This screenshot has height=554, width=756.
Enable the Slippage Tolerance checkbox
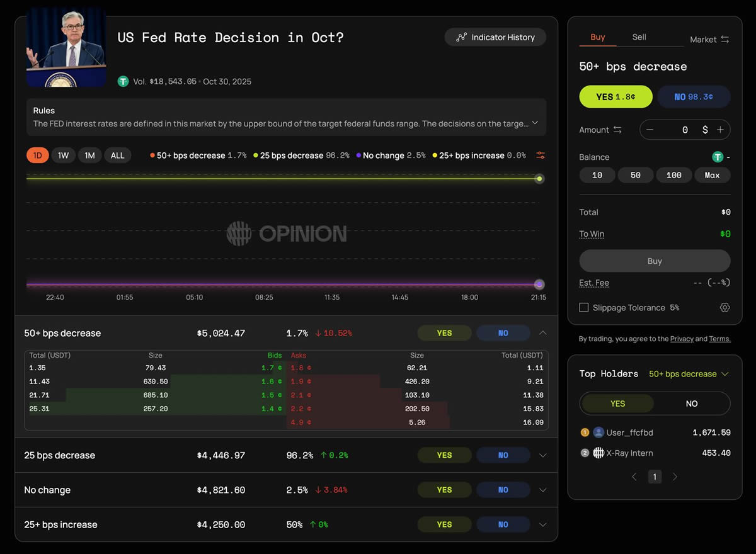(584, 308)
